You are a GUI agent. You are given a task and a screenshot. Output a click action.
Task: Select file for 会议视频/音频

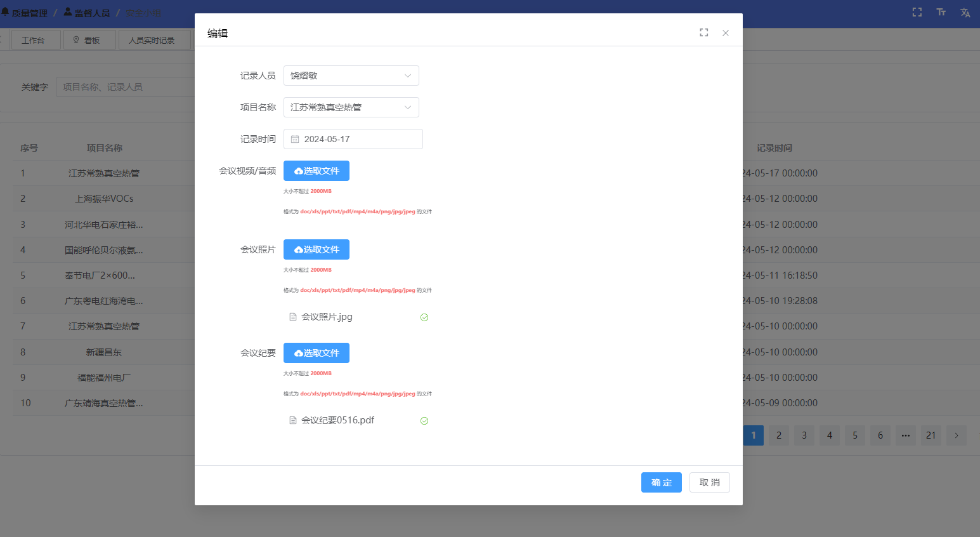(317, 171)
